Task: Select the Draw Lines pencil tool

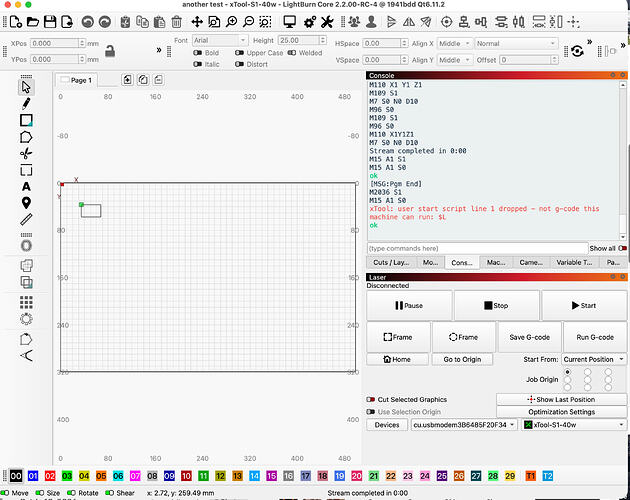Action: point(26,104)
